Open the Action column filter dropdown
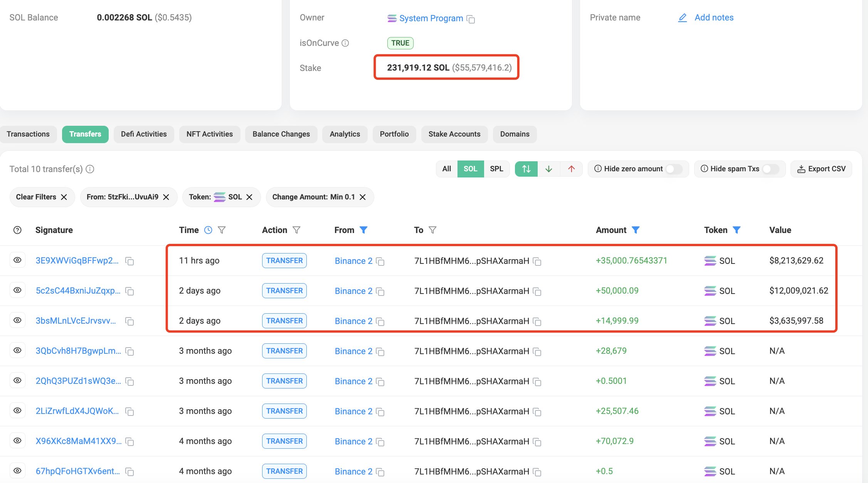Image resolution: width=868 pixels, height=483 pixels. point(296,230)
